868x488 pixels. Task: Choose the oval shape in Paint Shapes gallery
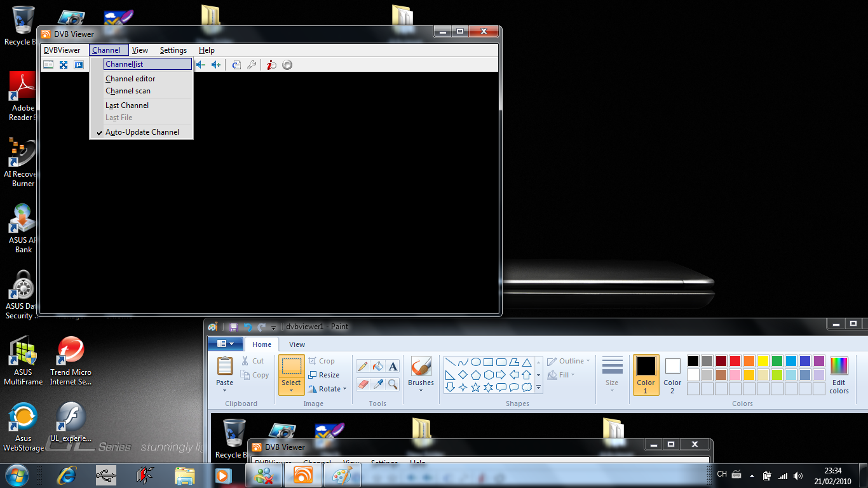point(475,362)
